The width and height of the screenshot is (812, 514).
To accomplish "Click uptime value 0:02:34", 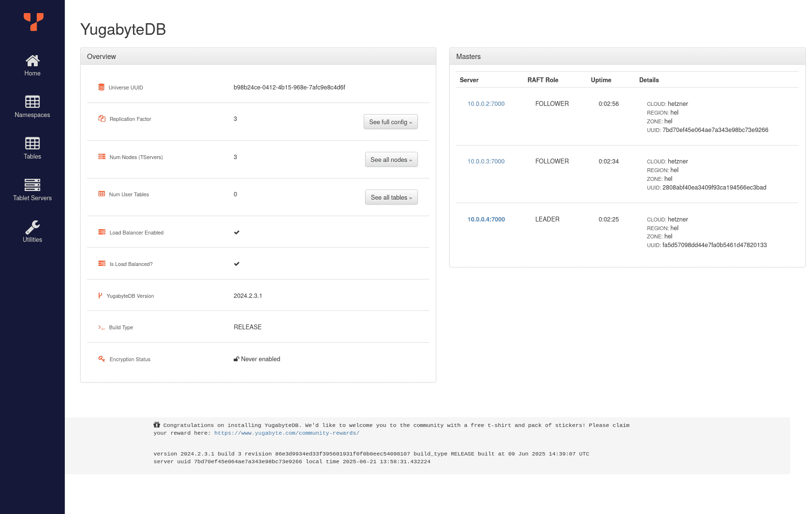I will tap(609, 162).
